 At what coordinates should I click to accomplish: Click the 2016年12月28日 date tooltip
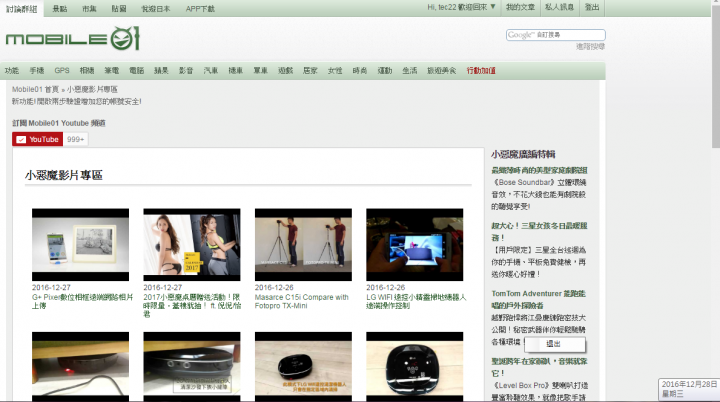coord(689,389)
